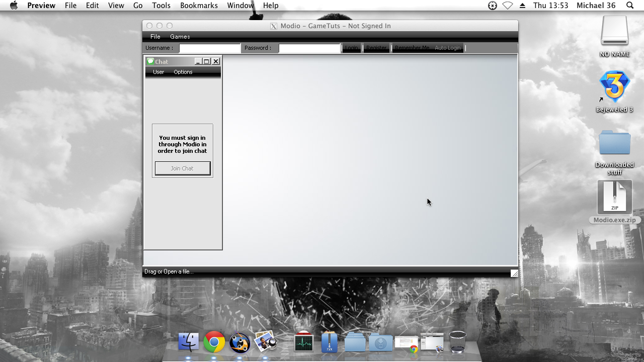Viewport: 644px width, 362px height.
Task: Restore the minimized Preview window in Dock
Action: pyautogui.click(x=432, y=343)
